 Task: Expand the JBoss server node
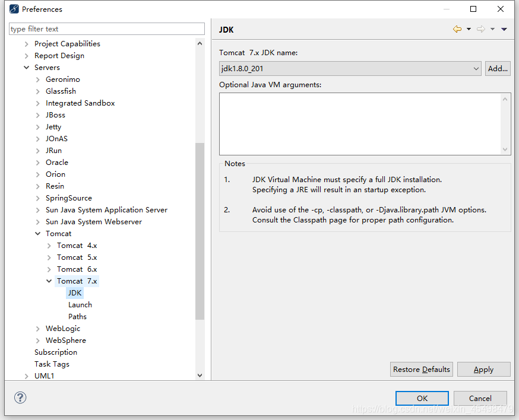tap(38, 116)
